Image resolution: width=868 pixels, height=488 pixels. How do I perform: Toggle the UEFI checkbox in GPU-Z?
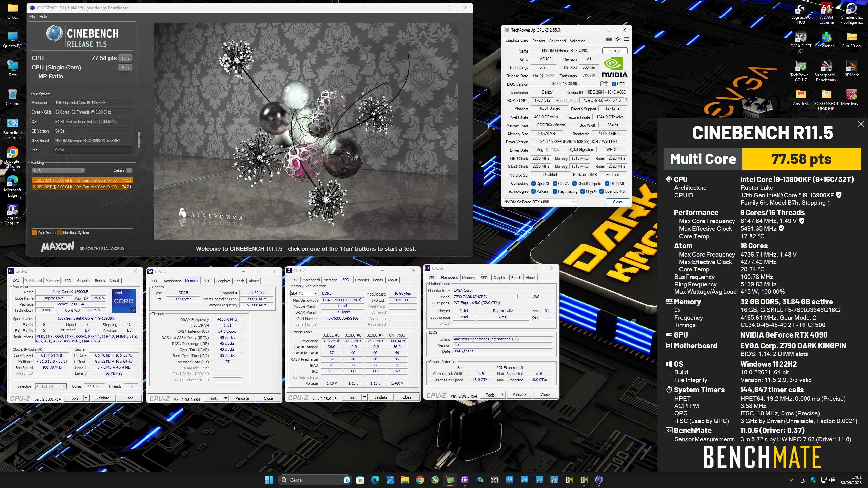tap(614, 84)
